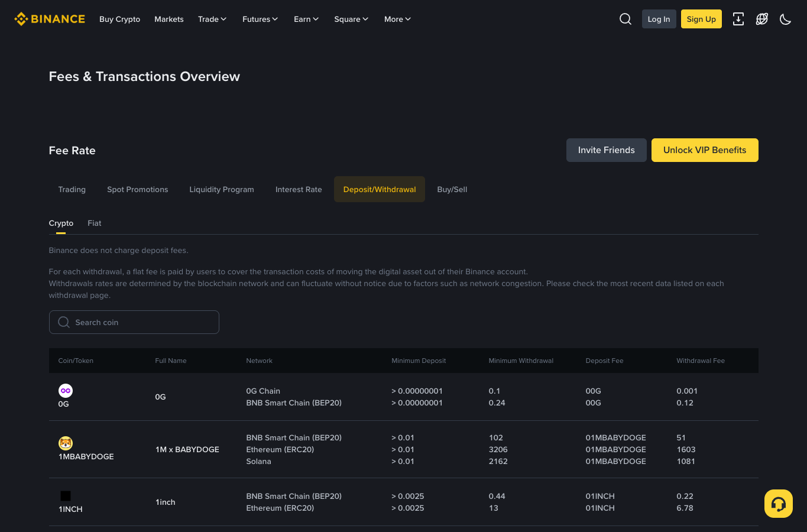
Task: Switch to the Buy/Sell tab
Action: point(452,189)
